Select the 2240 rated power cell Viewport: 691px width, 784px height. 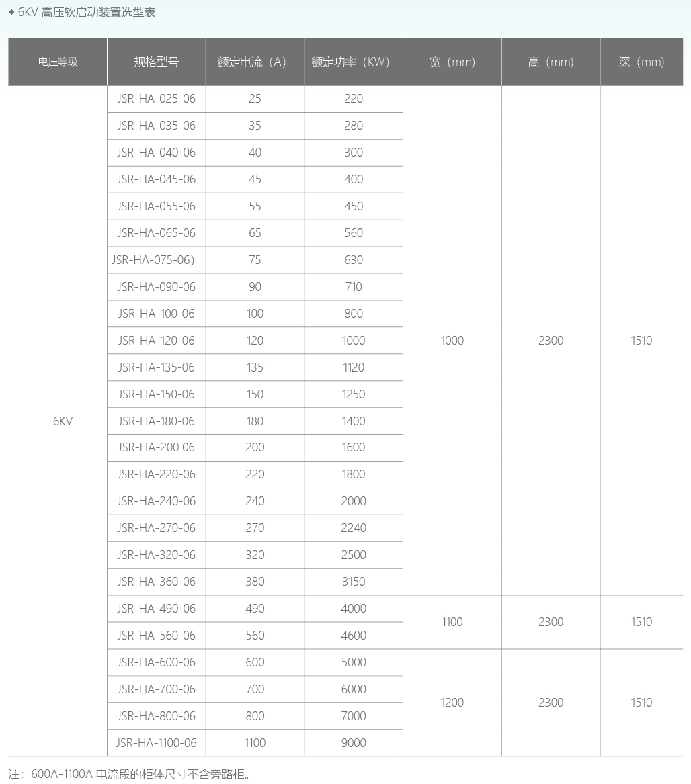click(354, 528)
